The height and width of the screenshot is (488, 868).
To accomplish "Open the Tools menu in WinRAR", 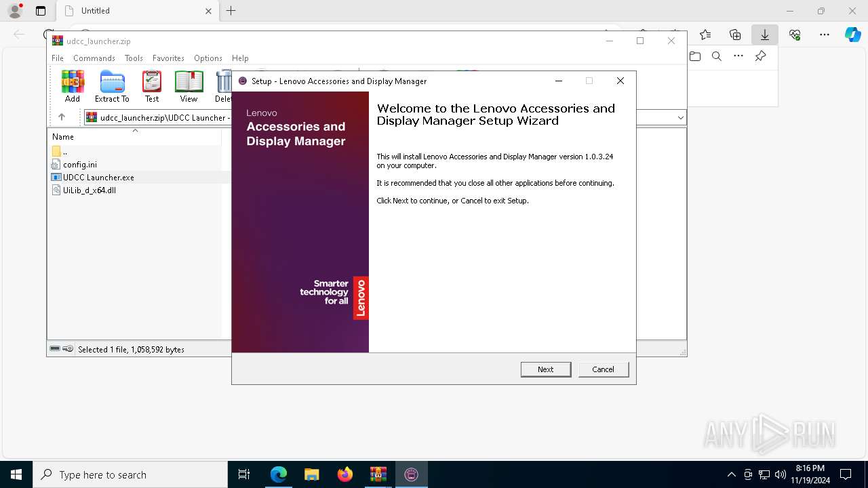I will 134,58.
